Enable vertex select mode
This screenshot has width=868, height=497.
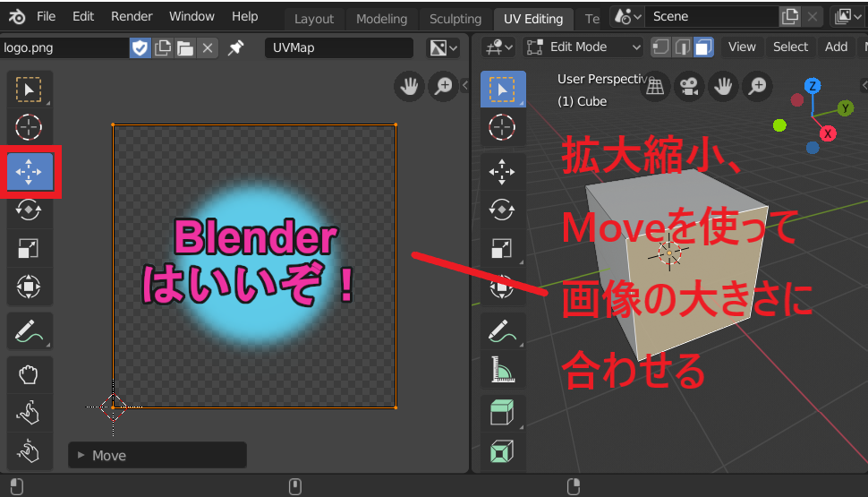pos(660,47)
